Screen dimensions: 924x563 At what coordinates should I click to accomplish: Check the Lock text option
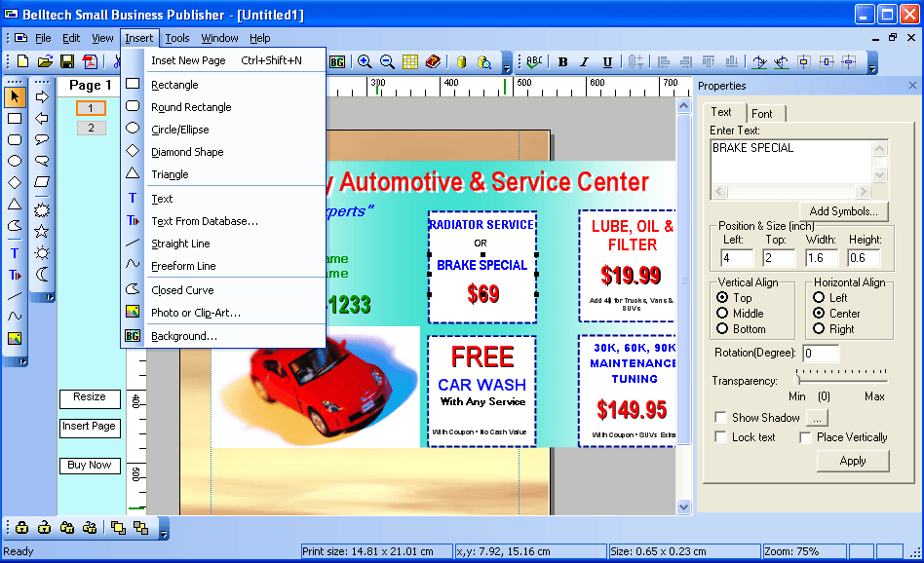pyautogui.click(x=719, y=437)
